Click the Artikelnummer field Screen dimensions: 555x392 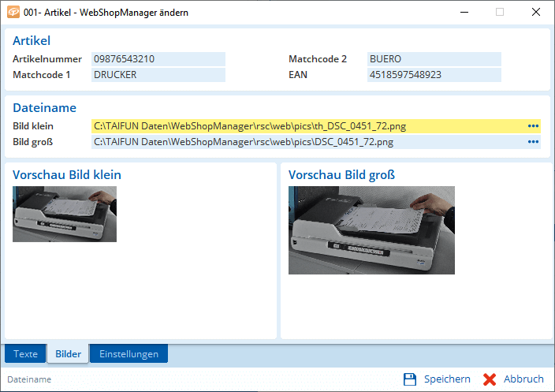pos(158,59)
